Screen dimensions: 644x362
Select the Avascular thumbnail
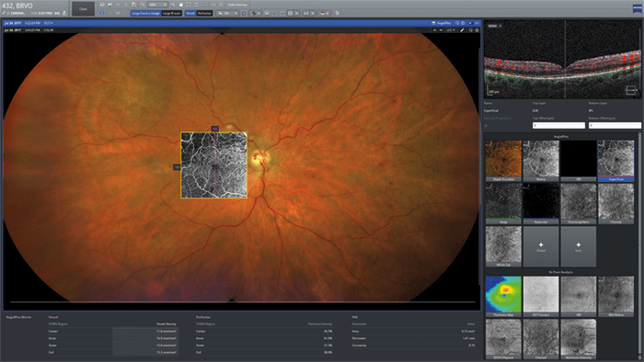coord(541,203)
